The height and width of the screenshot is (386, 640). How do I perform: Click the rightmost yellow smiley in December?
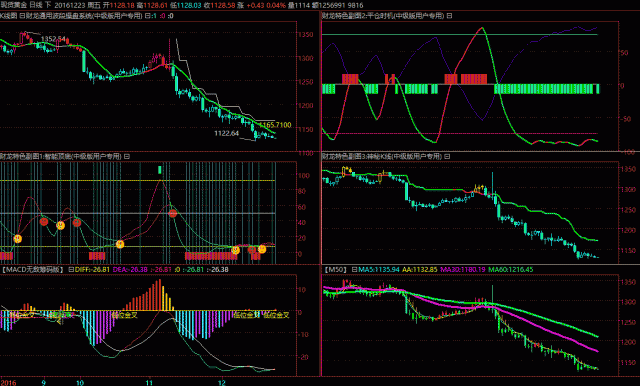(x=262, y=248)
